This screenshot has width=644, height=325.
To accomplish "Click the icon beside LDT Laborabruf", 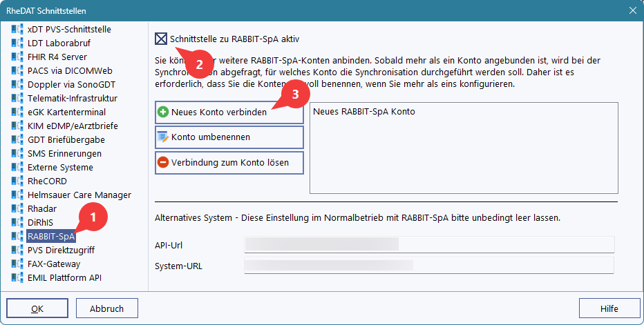I will [x=17, y=43].
